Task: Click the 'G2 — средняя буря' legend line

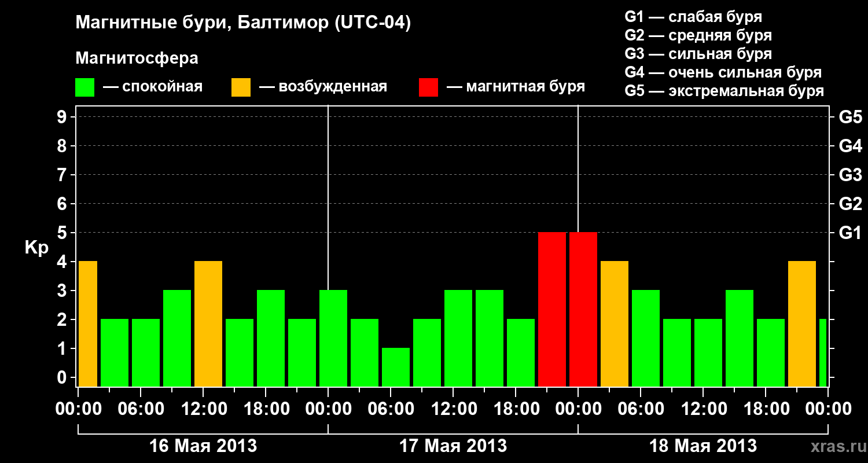Action: (698, 35)
